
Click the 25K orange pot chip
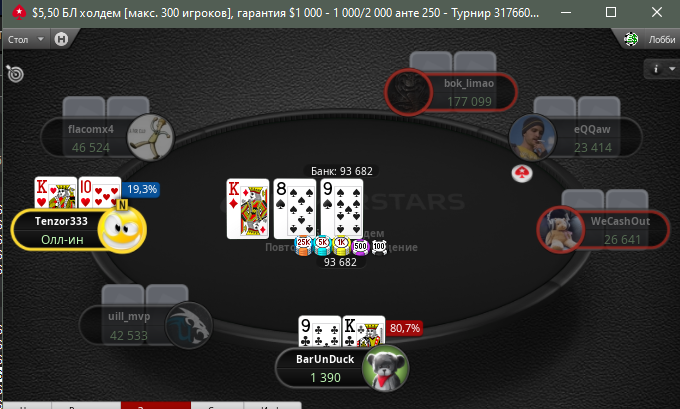[x=303, y=245]
